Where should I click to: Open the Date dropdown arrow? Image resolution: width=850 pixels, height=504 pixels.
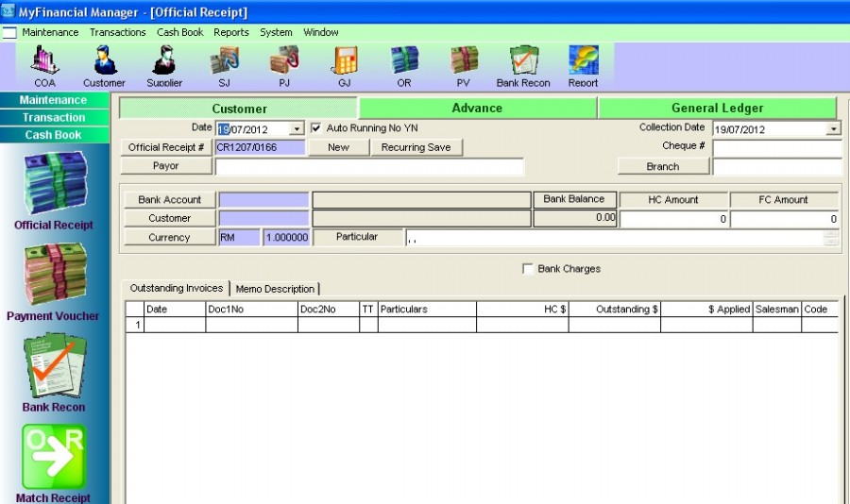[297, 129]
